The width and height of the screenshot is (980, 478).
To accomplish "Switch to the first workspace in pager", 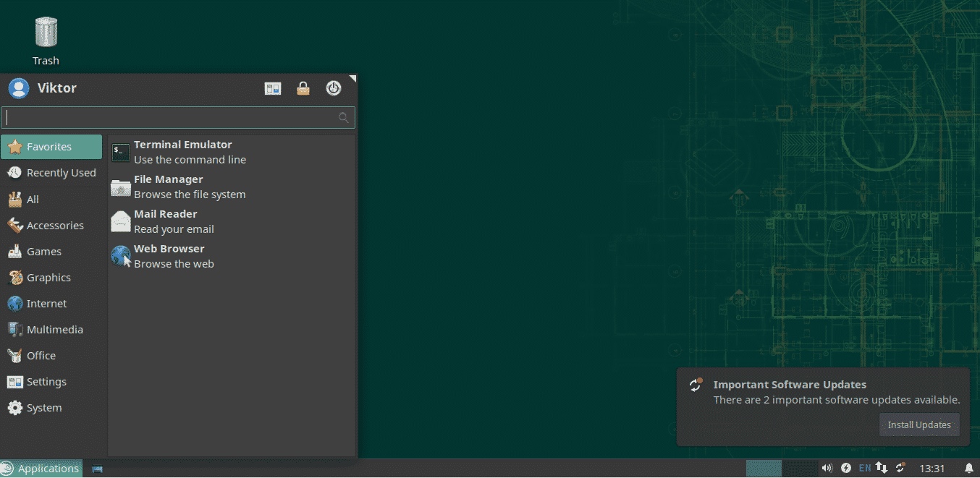I will click(764, 468).
